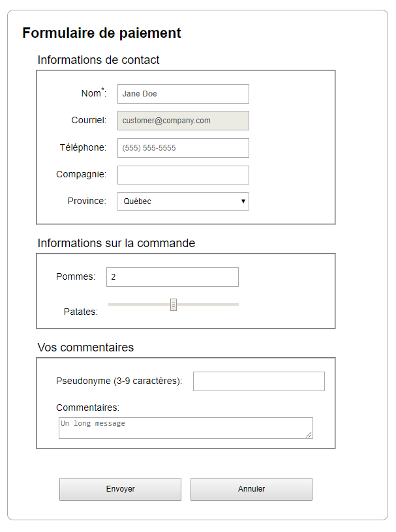Select the Pommes quantity field
The width and height of the screenshot is (396, 532).
point(172,276)
